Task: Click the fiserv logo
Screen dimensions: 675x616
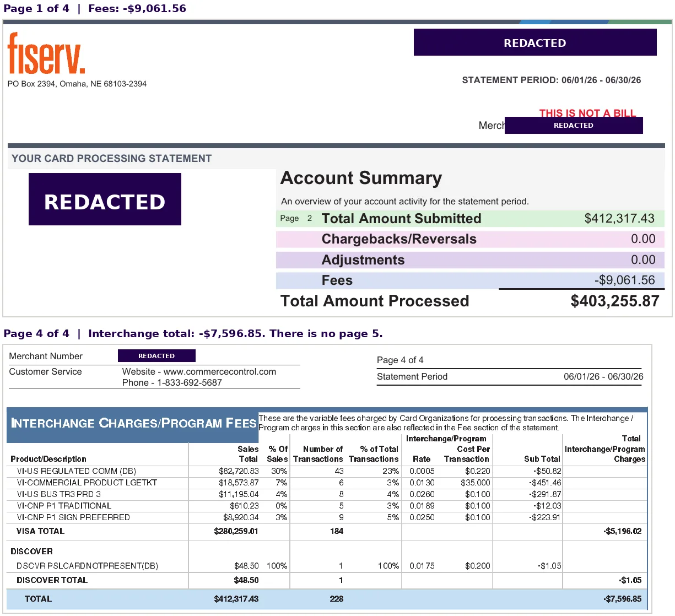Action: click(46, 53)
